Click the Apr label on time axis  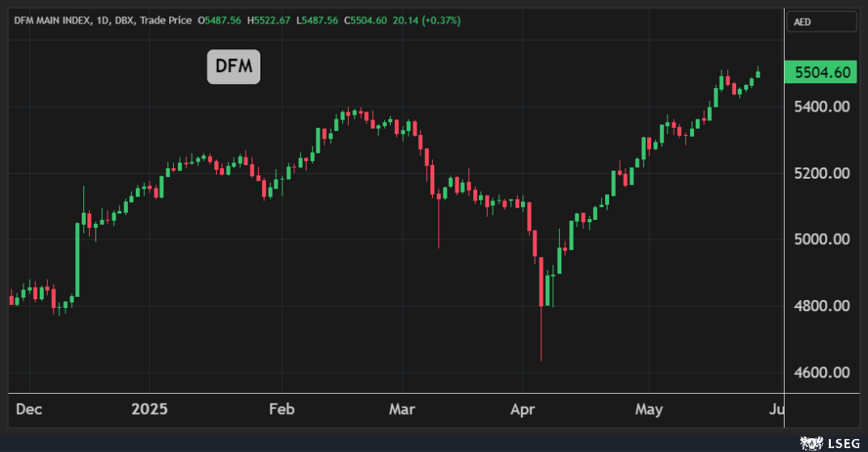point(524,409)
